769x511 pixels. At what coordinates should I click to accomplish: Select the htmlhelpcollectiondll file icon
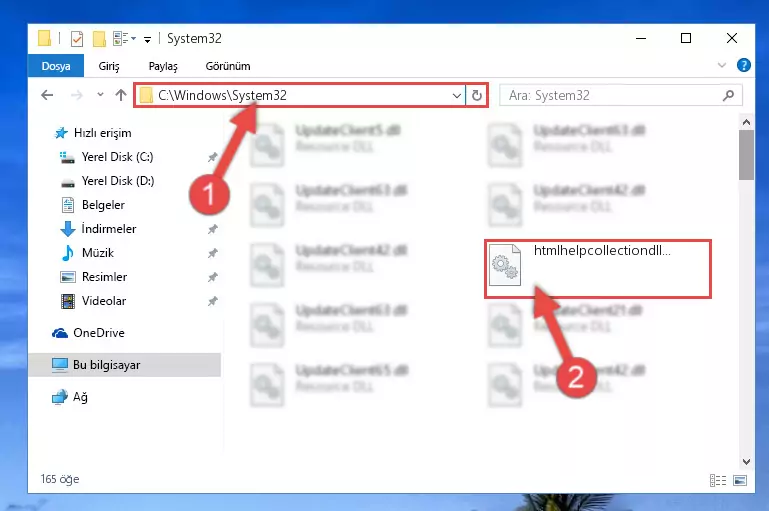[x=505, y=264]
